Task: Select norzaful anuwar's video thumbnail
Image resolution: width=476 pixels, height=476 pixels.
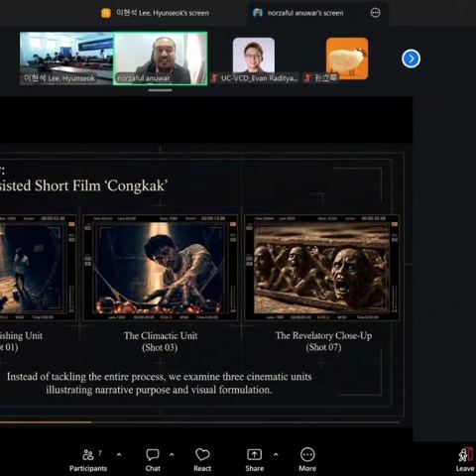Action: [x=161, y=59]
